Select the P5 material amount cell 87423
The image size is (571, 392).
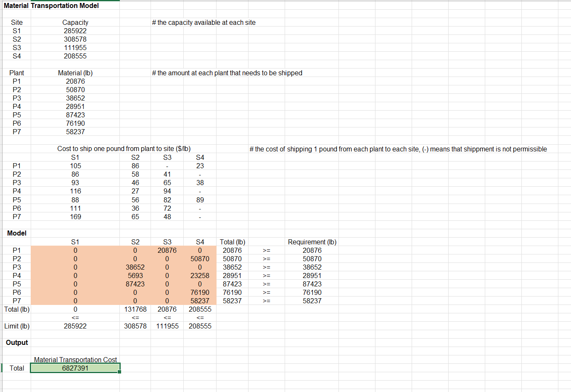click(x=75, y=115)
